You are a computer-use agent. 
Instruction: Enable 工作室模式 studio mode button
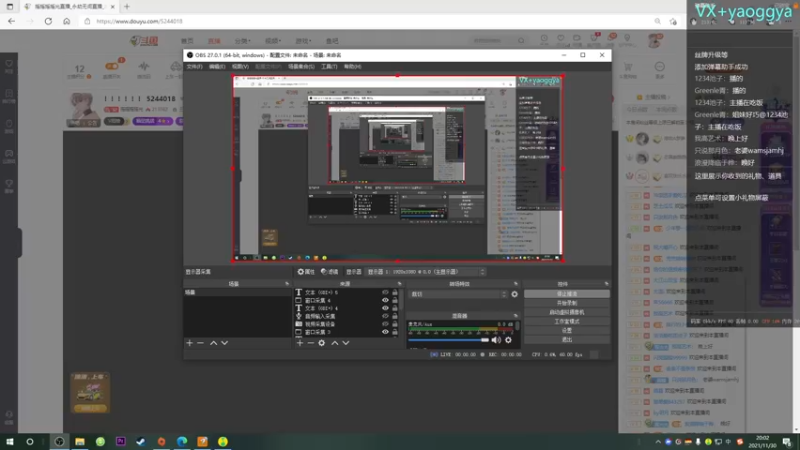coord(566,321)
